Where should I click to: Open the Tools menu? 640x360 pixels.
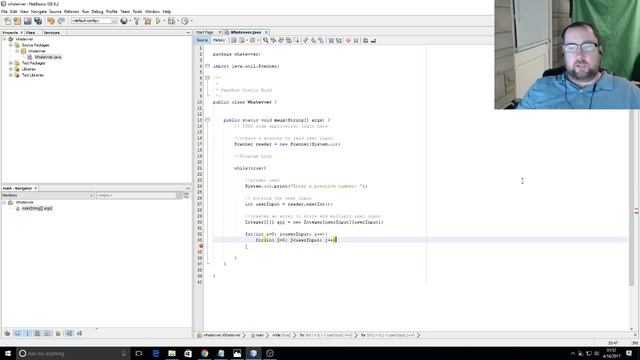click(137, 11)
